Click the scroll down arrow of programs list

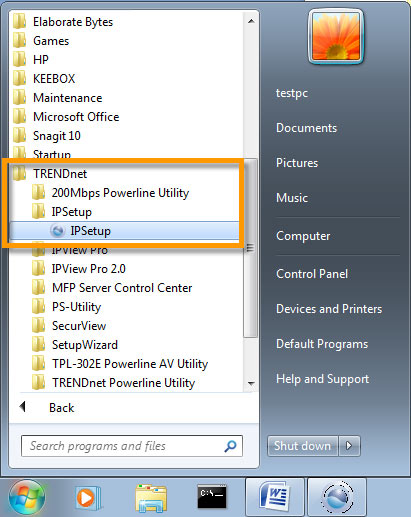[x=251, y=383]
